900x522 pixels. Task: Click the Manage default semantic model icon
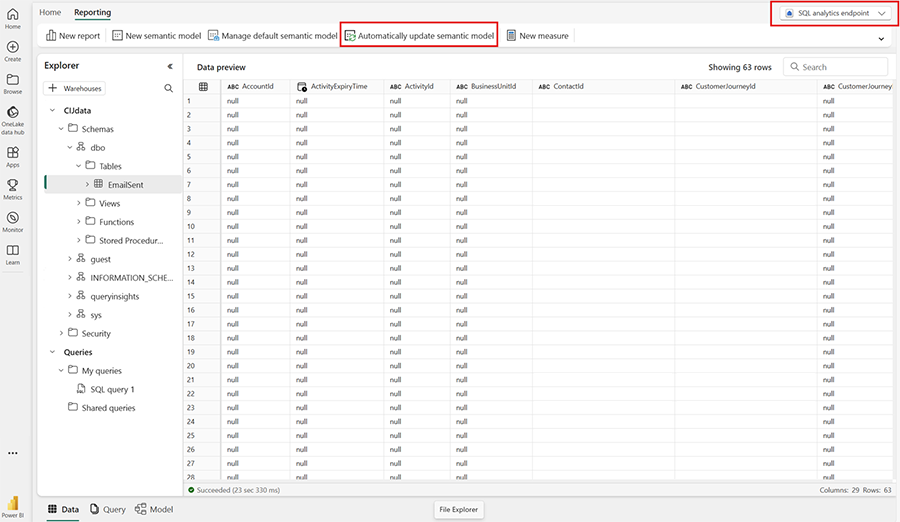pos(214,36)
